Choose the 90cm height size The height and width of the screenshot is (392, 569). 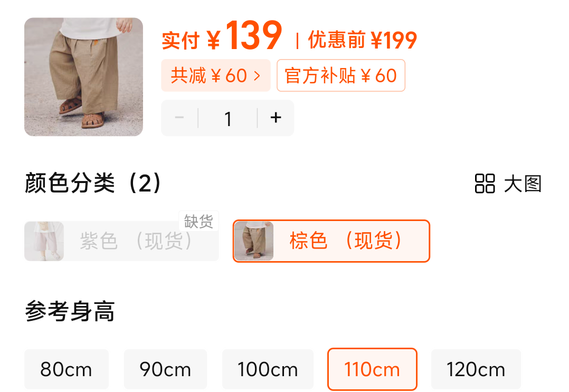166,369
